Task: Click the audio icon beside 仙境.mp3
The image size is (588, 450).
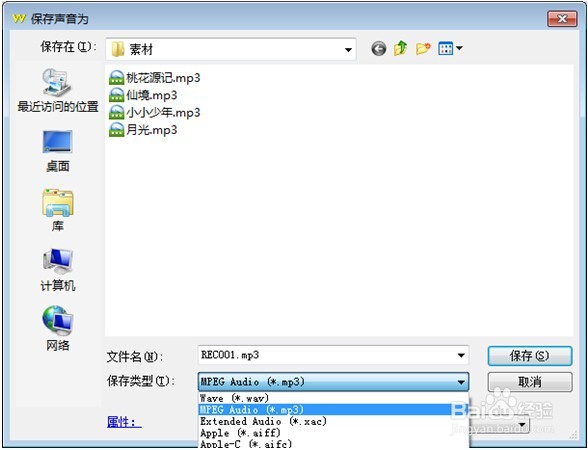Action: 116,95
